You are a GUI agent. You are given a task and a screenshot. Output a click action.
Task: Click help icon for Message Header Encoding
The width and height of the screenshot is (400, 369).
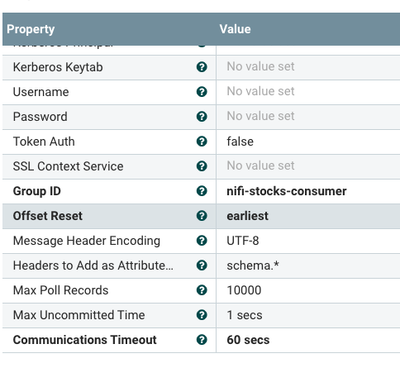(x=202, y=240)
